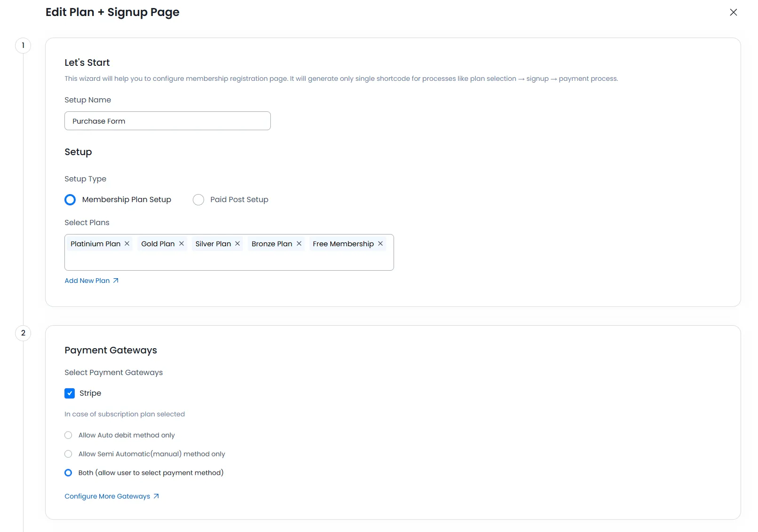
Task: Remove the Bronze Plan tag
Action: click(299, 243)
